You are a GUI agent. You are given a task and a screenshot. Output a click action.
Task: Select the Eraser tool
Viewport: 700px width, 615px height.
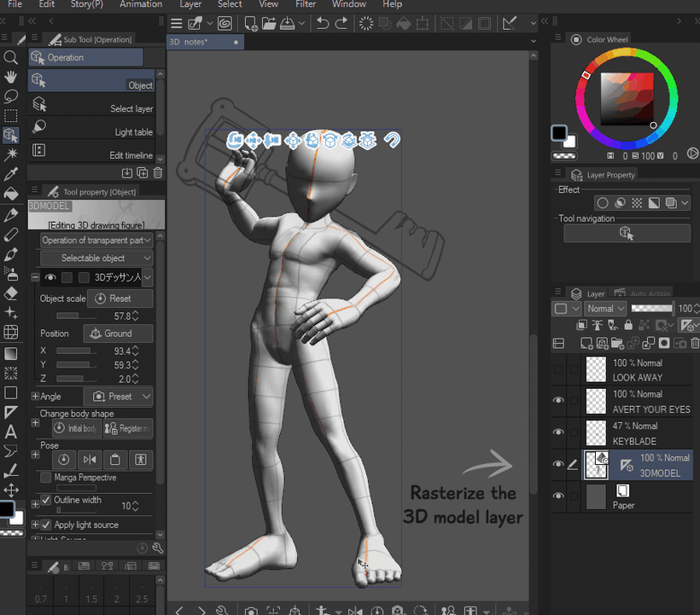[x=10, y=293]
